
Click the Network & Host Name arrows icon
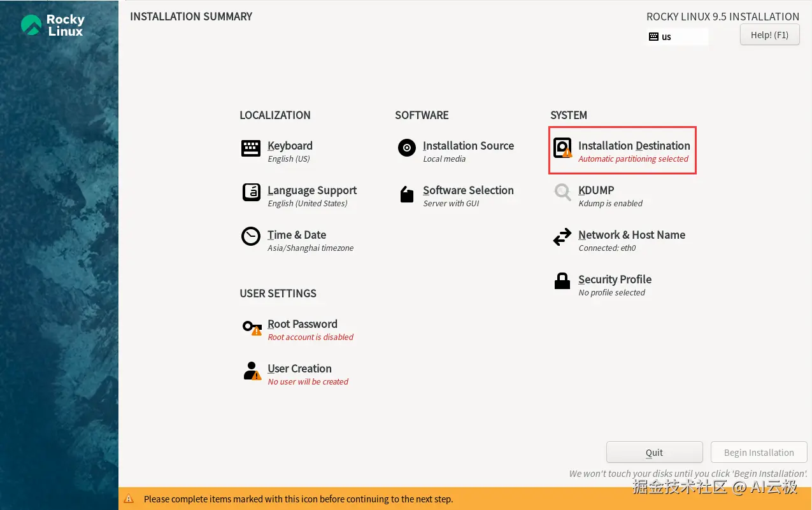click(562, 237)
